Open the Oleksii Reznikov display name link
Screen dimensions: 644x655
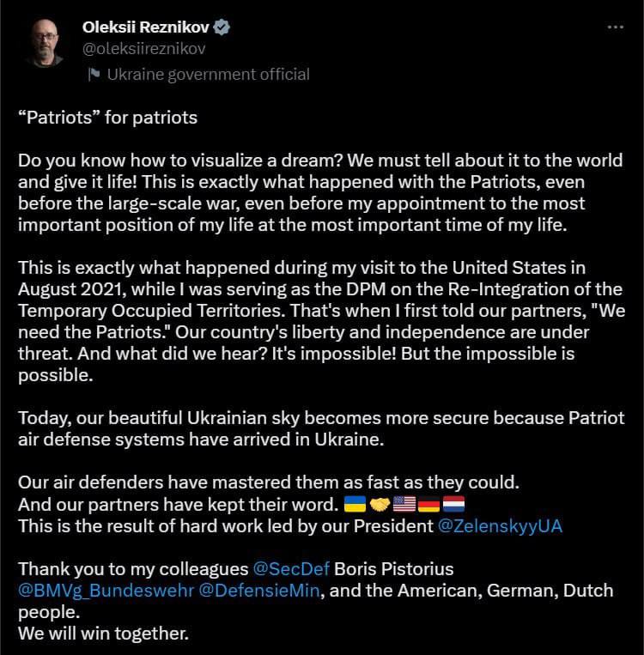pyautogui.click(x=146, y=27)
